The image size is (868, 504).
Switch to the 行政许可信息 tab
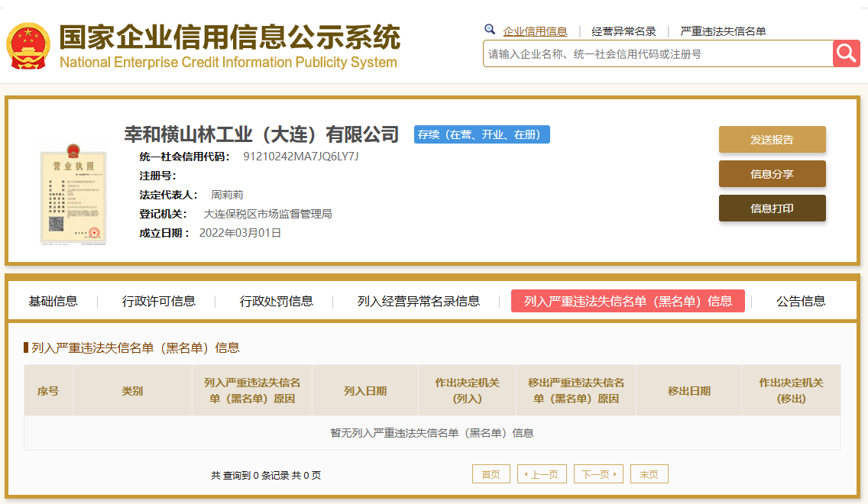159,301
